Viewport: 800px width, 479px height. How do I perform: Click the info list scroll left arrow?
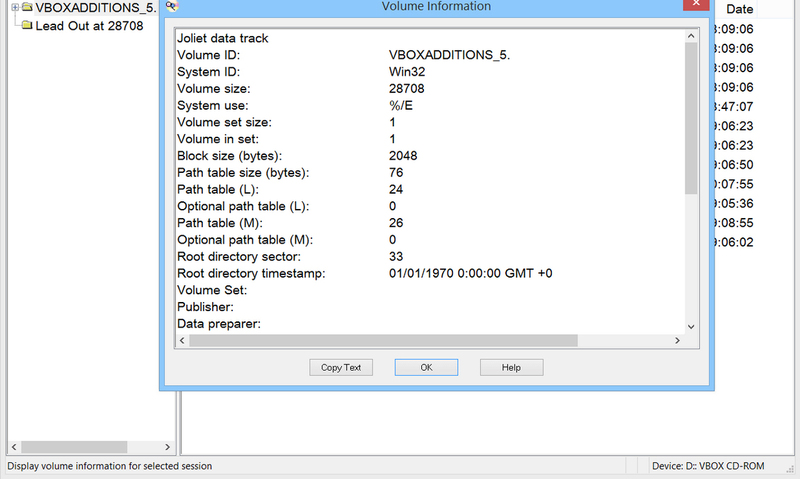[x=182, y=340]
